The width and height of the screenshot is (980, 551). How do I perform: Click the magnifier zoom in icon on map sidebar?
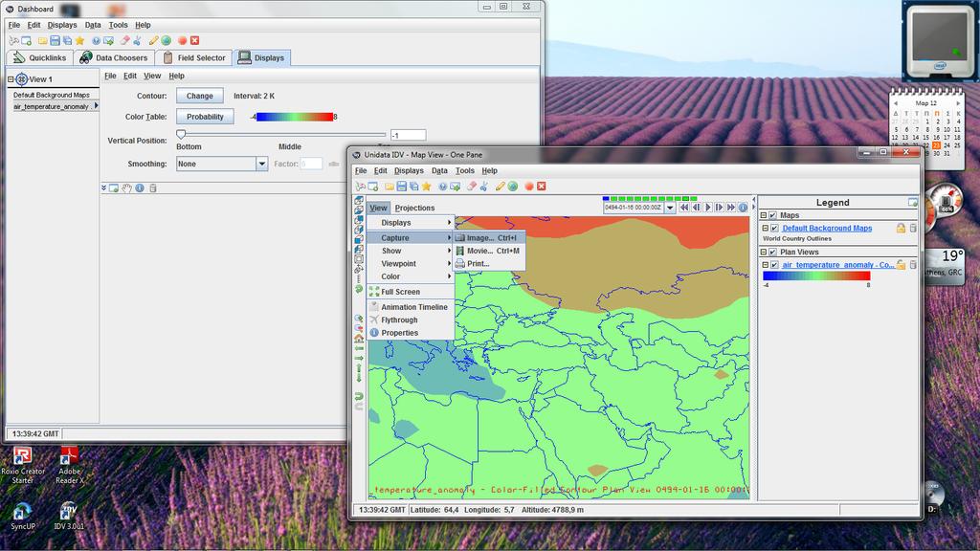359,319
